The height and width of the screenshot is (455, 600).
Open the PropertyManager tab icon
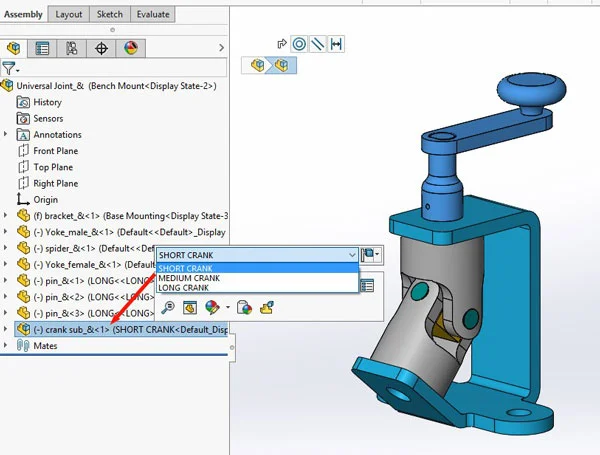point(42,48)
